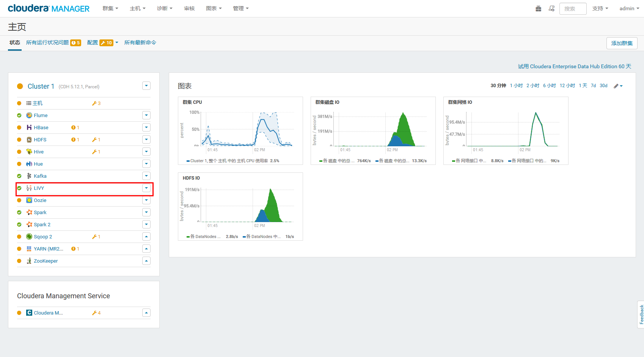Open the HDFS IO chart
644x357 pixels.
pyautogui.click(x=240, y=207)
